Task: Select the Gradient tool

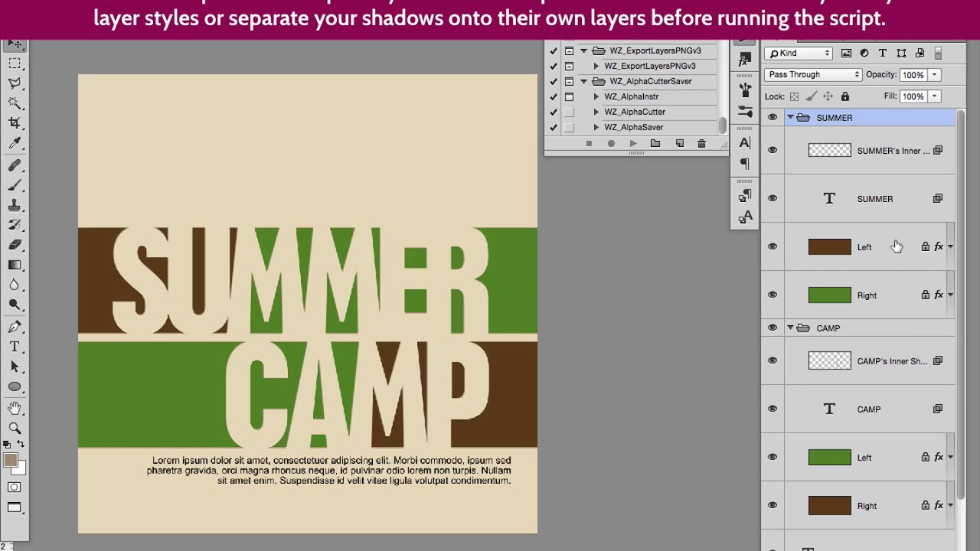Action: [15, 266]
